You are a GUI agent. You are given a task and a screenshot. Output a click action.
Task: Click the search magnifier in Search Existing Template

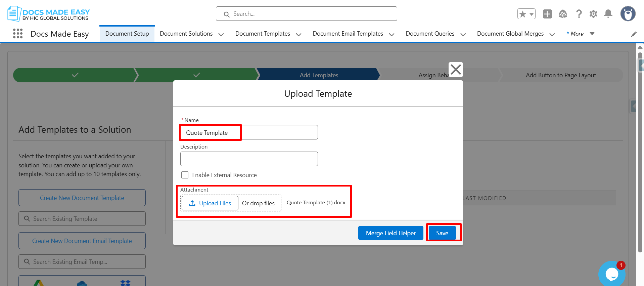(27, 218)
